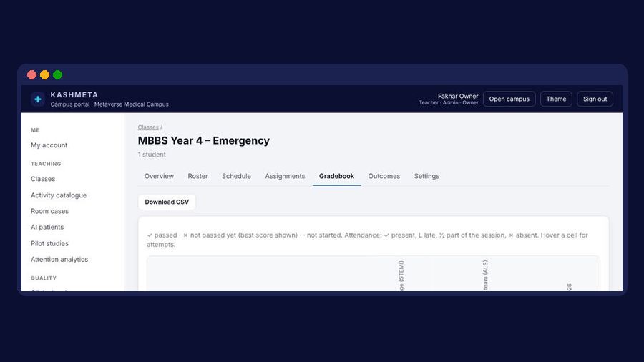
Task: Sign out of the portal
Action: pyautogui.click(x=595, y=99)
